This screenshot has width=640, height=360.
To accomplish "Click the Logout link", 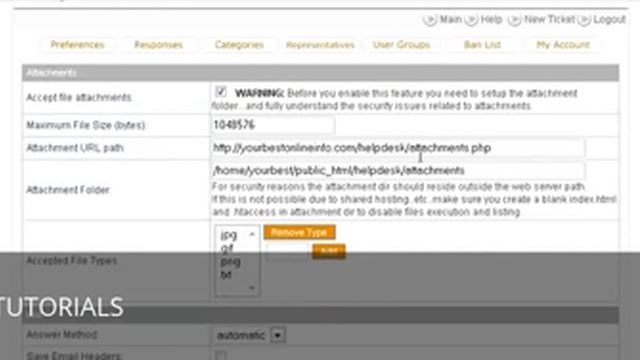I will point(609,19).
